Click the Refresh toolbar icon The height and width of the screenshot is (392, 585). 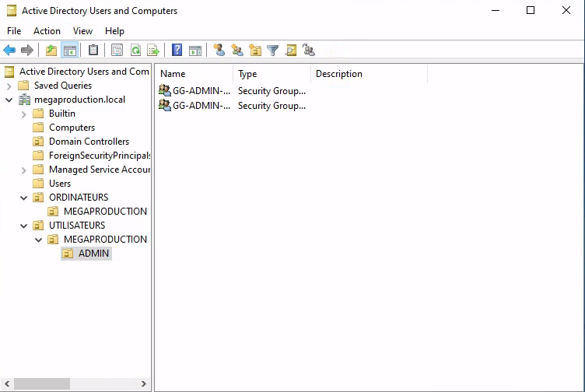tap(135, 51)
